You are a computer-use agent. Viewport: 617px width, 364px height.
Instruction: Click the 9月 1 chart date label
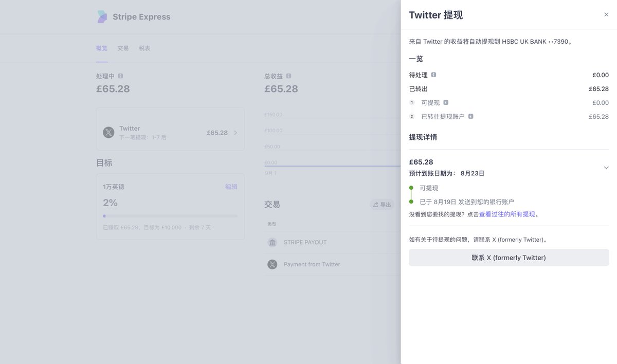coord(270,173)
